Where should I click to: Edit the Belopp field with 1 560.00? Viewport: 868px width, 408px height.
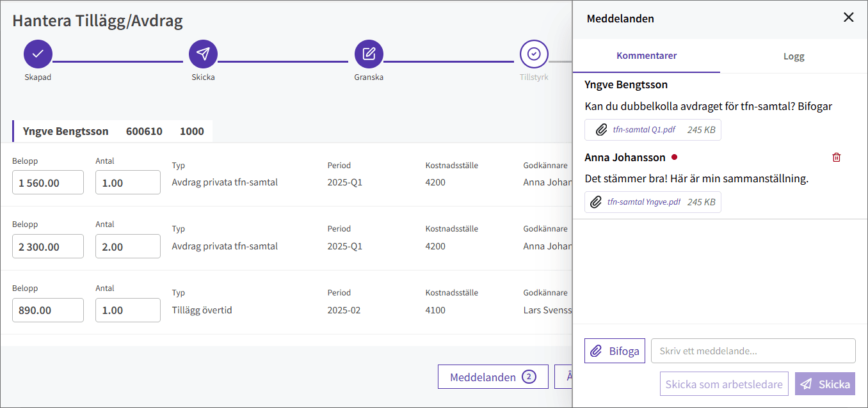(x=48, y=182)
